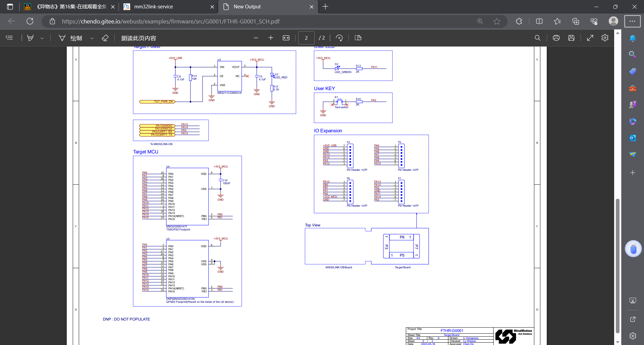
Task: Expand the Draw tool options dropdown
Action: click(x=92, y=38)
